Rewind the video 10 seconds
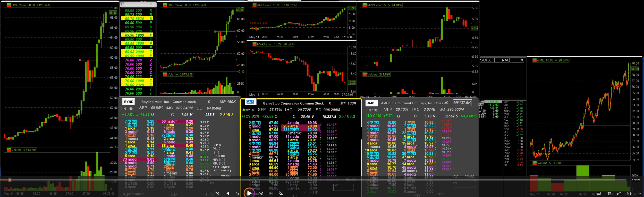The height and width of the screenshot is (197, 644). click(238, 193)
